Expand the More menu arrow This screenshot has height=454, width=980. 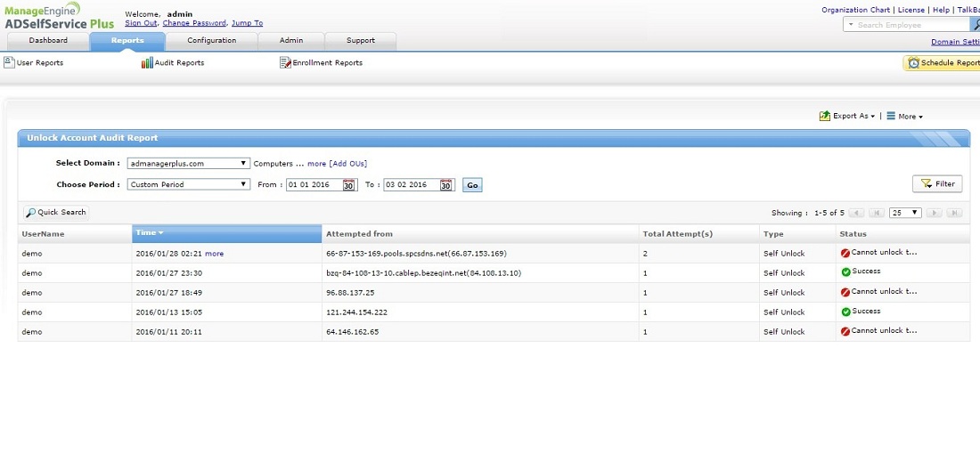pyautogui.click(x=920, y=117)
